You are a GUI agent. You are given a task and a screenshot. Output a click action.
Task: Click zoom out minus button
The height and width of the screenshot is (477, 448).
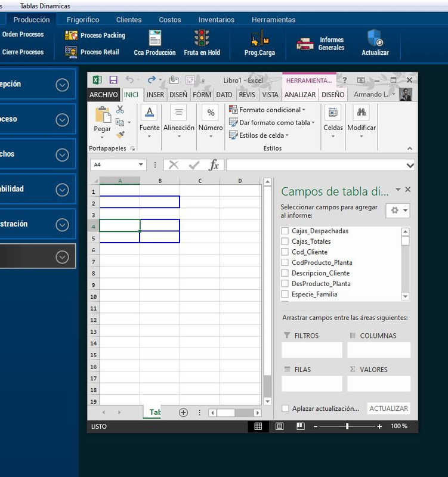coord(316,426)
